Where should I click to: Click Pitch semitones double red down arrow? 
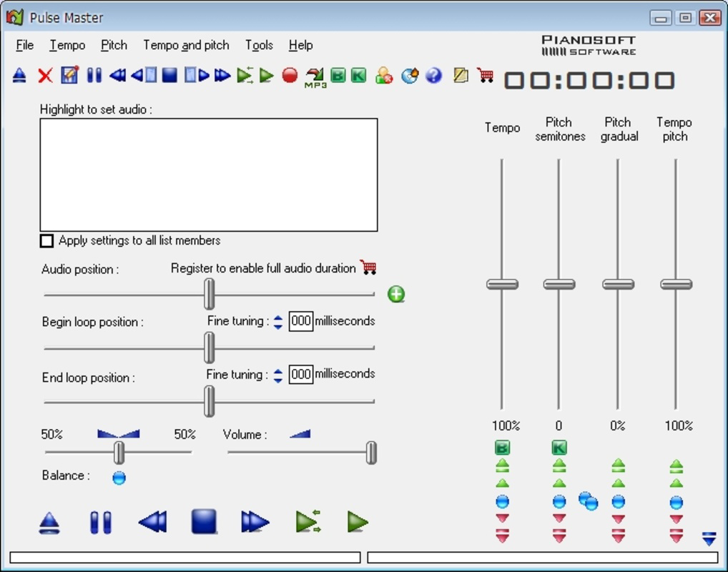pos(559,536)
